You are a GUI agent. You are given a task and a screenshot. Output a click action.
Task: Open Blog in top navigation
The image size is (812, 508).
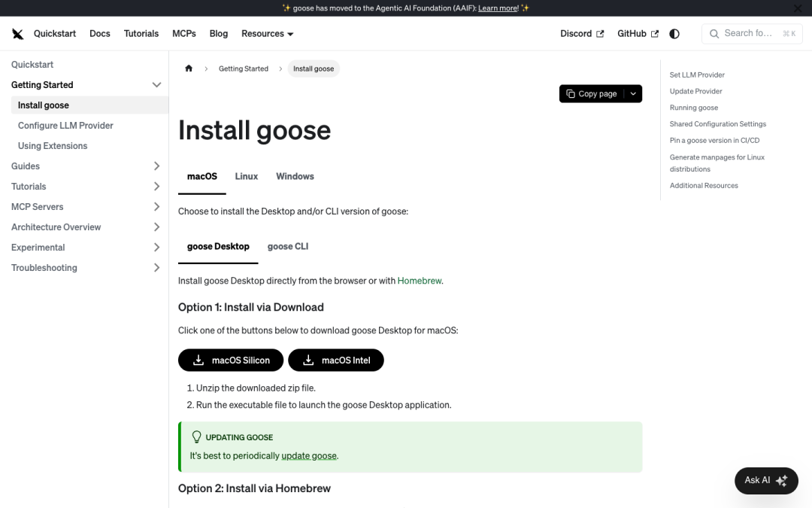point(219,34)
